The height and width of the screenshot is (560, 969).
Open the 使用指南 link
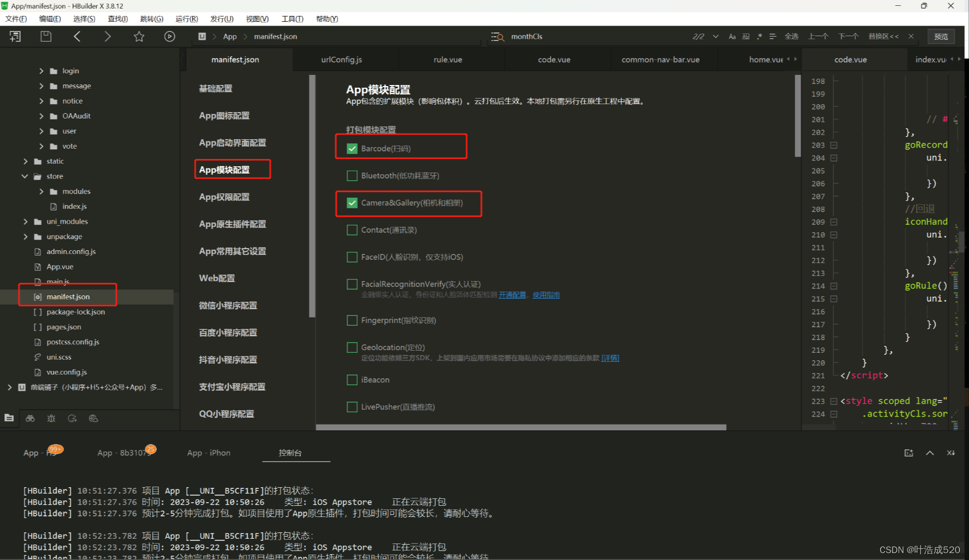546,295
